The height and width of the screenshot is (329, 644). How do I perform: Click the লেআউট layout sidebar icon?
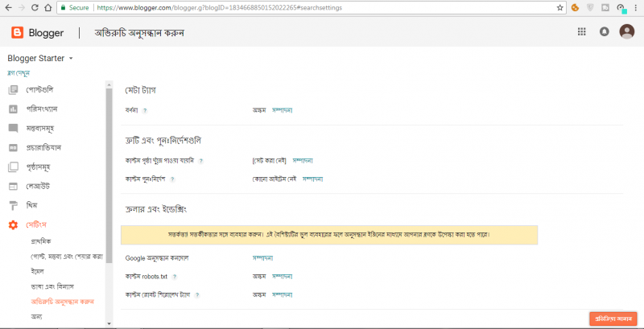13,187
